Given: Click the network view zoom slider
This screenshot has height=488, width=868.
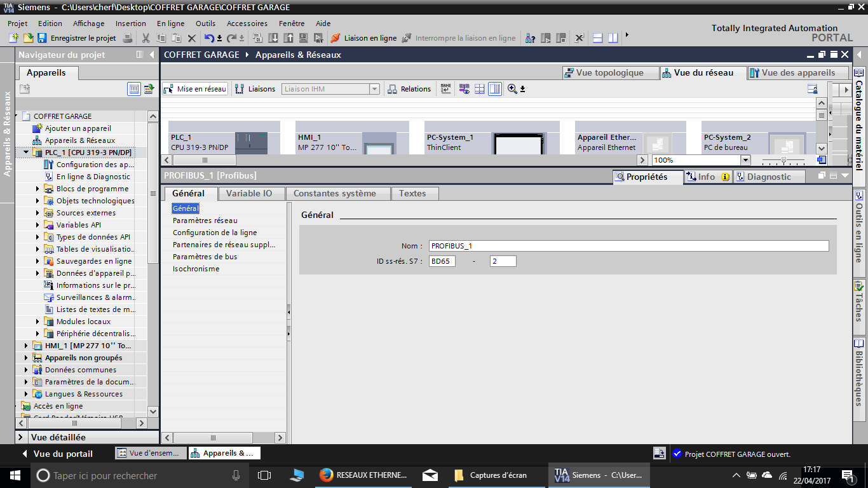Looking at the screenshot, I should click(783, 160).
